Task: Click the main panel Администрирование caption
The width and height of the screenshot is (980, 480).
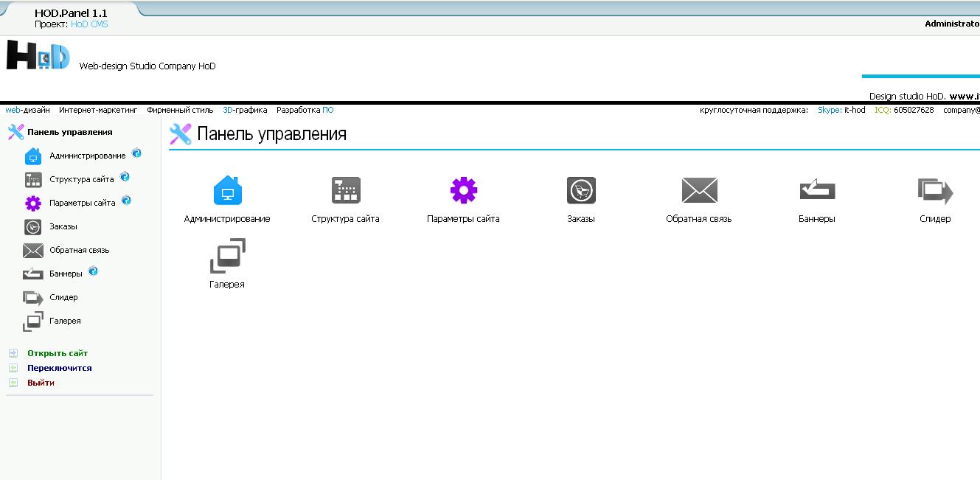Action: (x=227, y=219)
